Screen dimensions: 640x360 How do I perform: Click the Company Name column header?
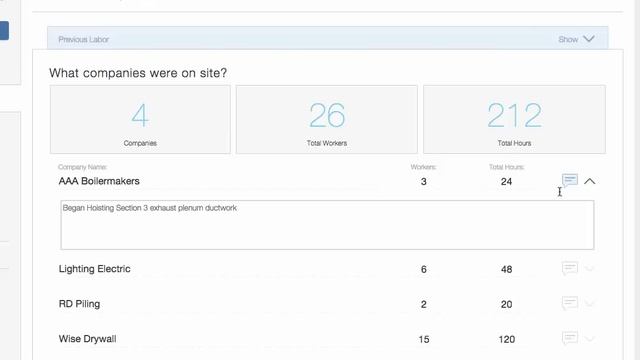[x=82, y=167]
